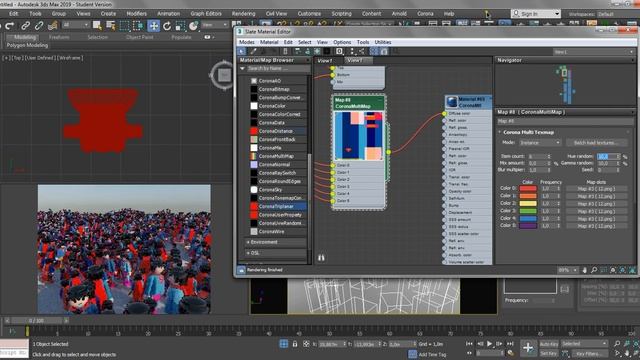
Task: Click Zoom Extents icon in Slate status bar
Action: [x=613, y=270]
